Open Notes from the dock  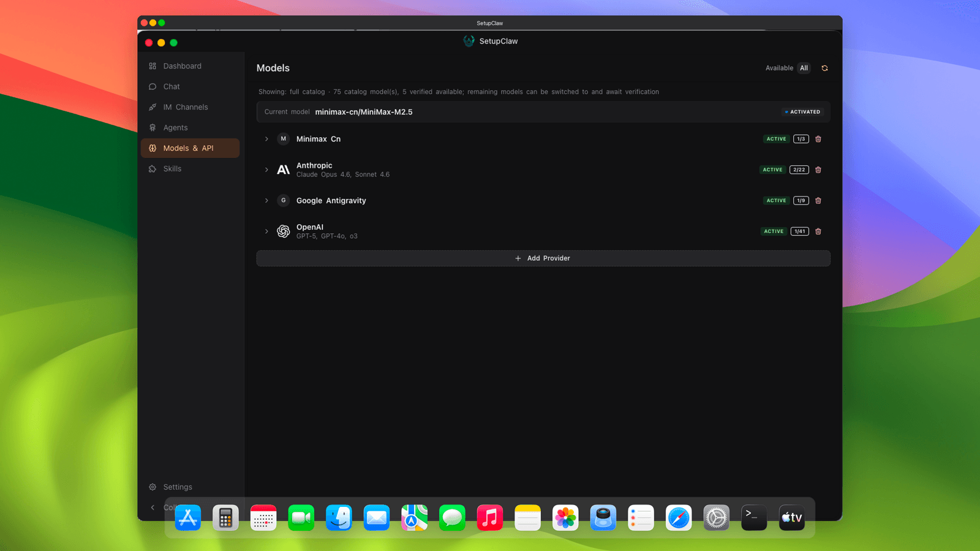[x=528, y=518]
